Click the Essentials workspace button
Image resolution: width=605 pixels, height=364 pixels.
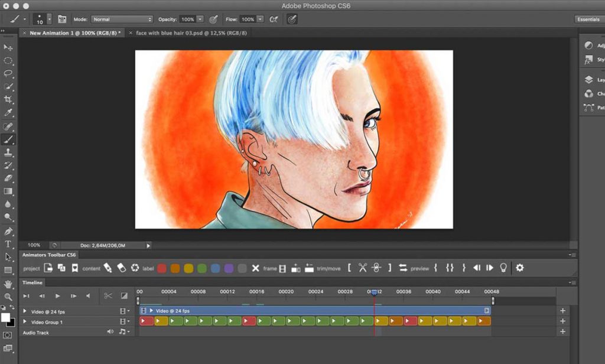(588, 19)
